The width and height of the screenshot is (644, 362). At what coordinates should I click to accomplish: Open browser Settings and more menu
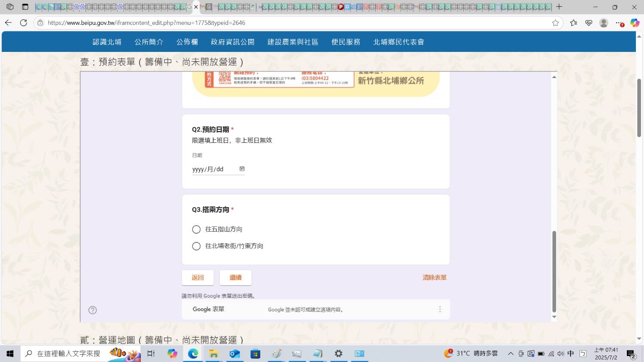coord(619,23)
